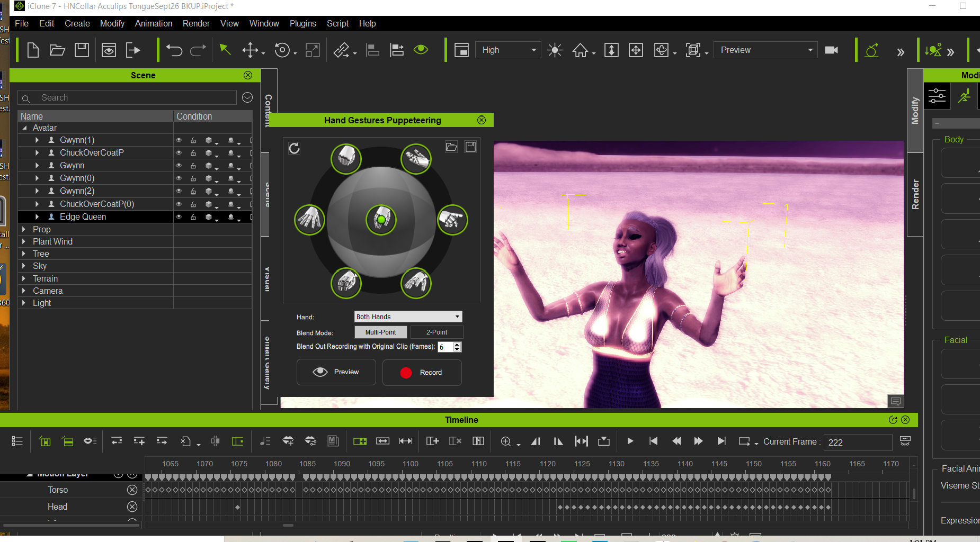The width and height of the screenshot is (980, 542).
Task: Open the File menu
Action: [x=22, y=23]
